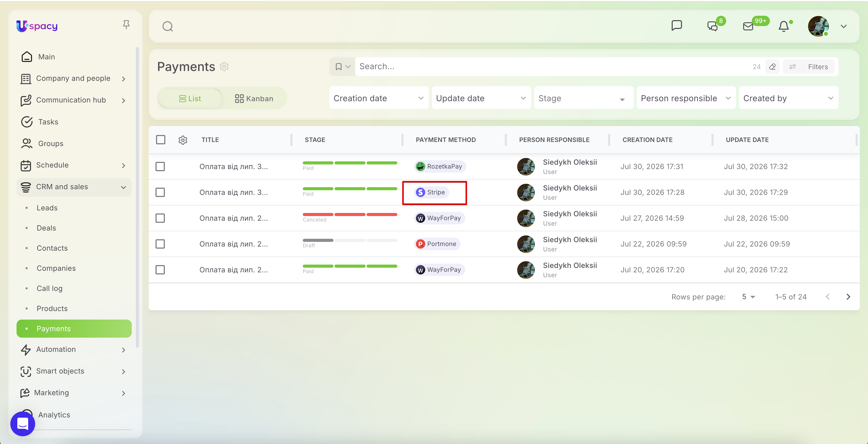Image resolution: width=868 pixels, height=444 pixels.
Task: Click the Canceled stage progress bar
Action: [x=350, y=215]
